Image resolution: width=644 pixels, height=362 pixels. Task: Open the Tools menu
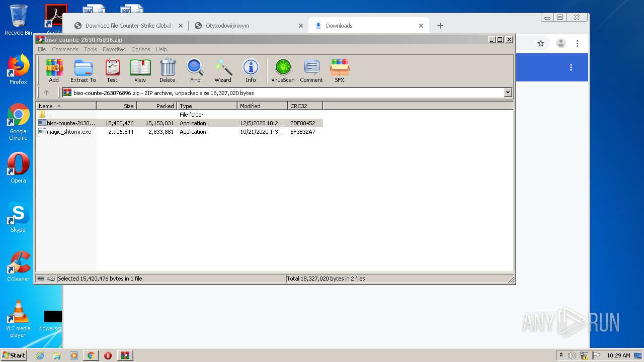pyautogui.click(x=91, y=49)
